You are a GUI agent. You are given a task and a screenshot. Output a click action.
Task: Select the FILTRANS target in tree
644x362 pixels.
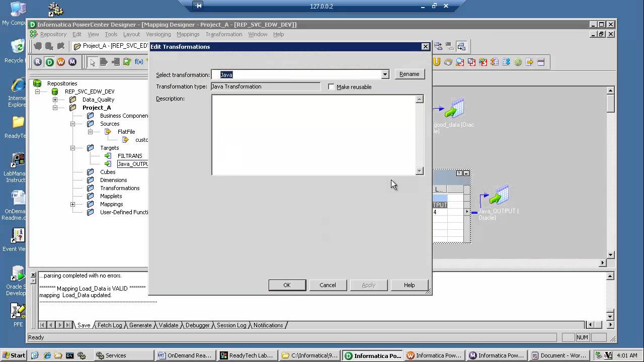[x=130, y=156]
